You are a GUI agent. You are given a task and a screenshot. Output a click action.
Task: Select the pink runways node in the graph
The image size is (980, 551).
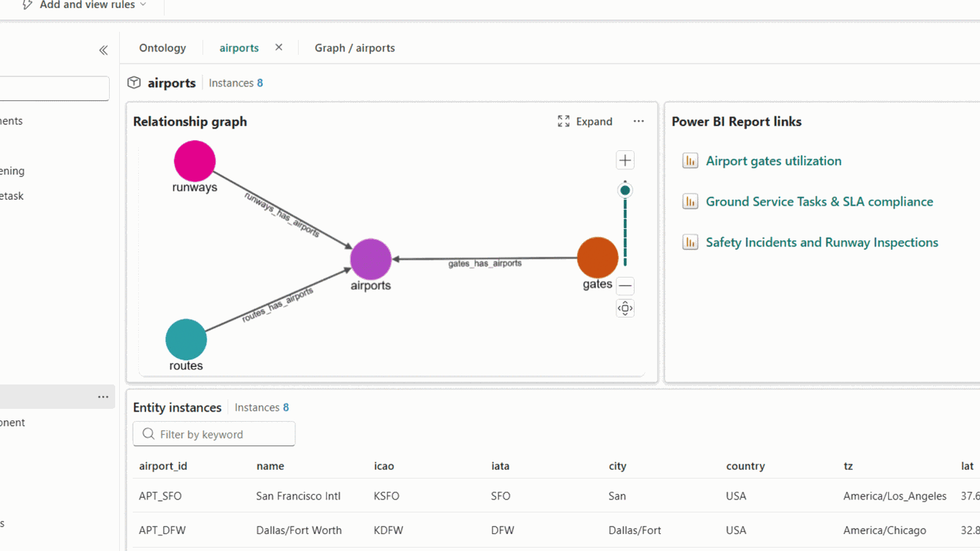point(194,161)
